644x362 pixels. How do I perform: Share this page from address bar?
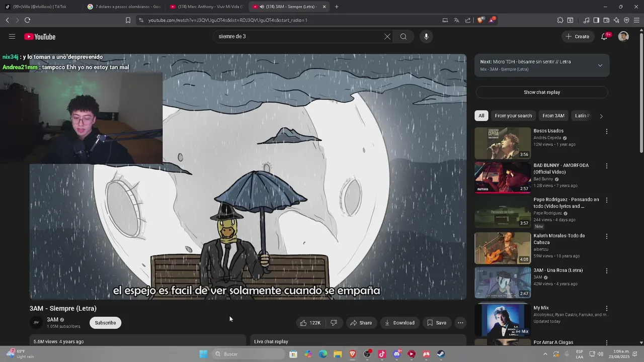468,20
